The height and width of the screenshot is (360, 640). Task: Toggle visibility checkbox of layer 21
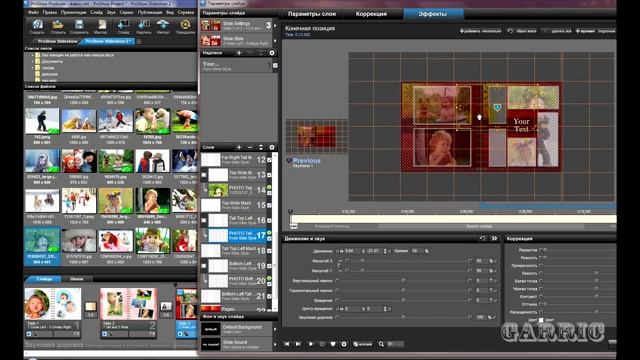tap(269, 296)
